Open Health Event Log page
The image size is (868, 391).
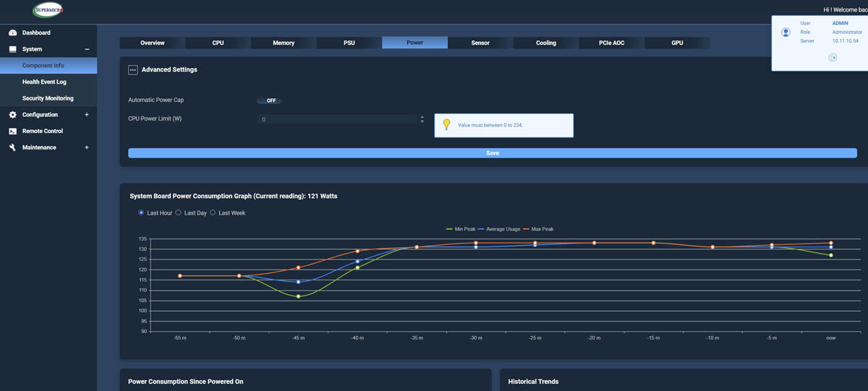tap(44, 82)
